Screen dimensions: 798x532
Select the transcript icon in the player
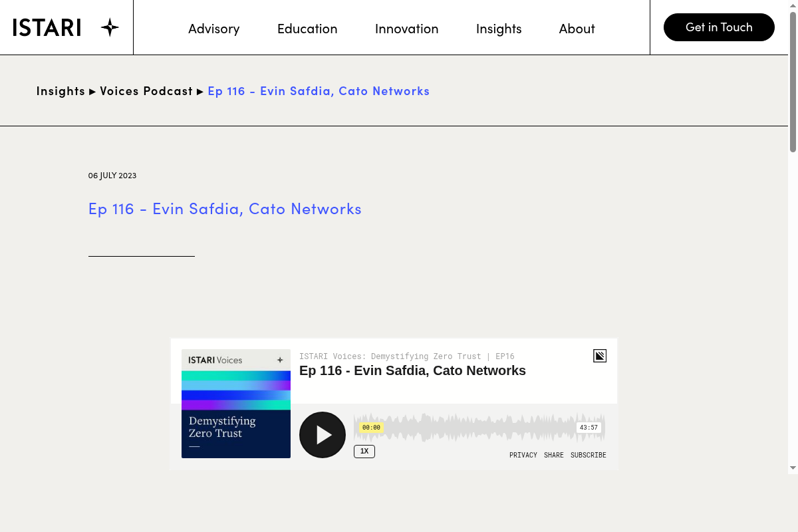pyautogui.click(x=599, y=356)
